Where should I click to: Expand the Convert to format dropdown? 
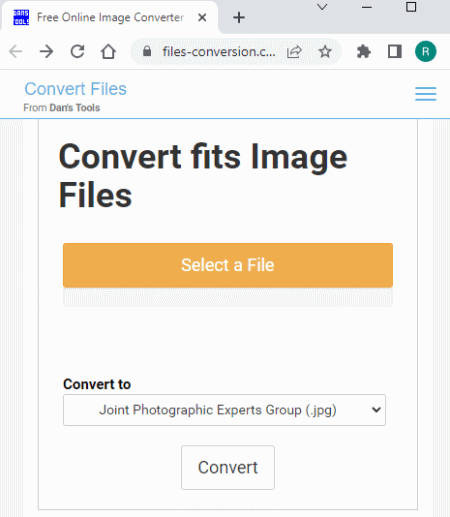[x=224, y=410]
